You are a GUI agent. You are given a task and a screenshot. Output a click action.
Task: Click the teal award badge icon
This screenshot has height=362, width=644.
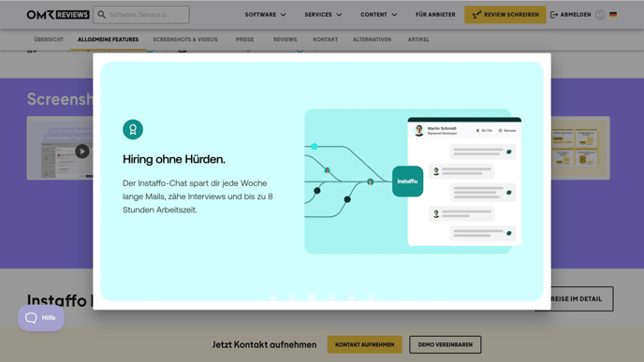point(133,129)
